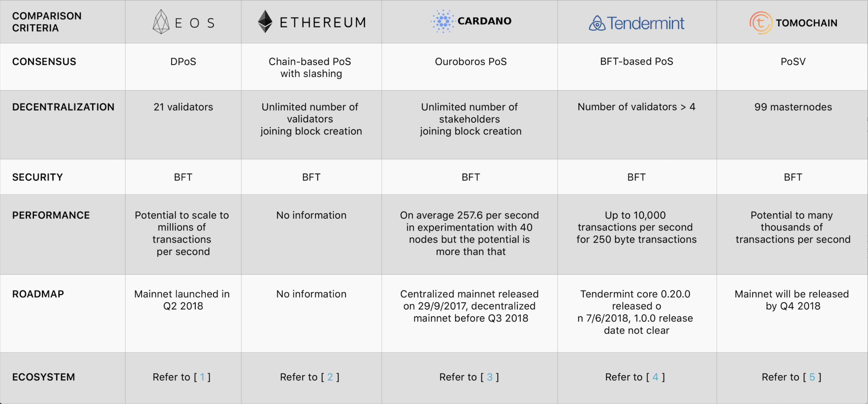The width and height of the screenshot is (868, 404).
Task: Click the 21 validators cell under EOS
Action: (x=183, y=107)
